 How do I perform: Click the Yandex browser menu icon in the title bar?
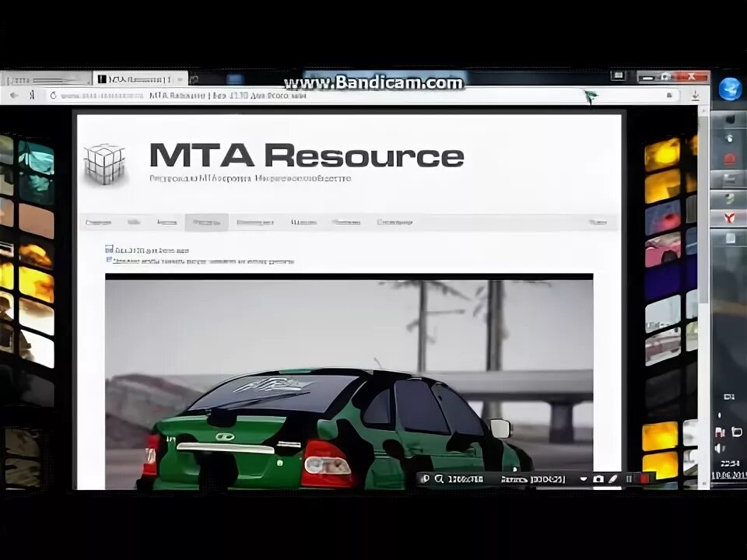pyautogui.click(x=618, y=75)
